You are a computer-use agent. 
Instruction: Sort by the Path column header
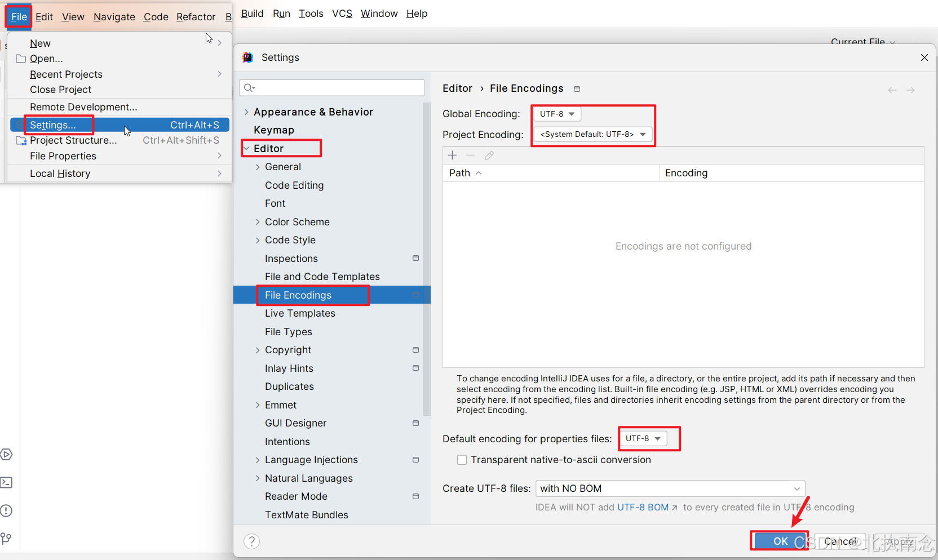pyautogui.click(x=551, y=173)
